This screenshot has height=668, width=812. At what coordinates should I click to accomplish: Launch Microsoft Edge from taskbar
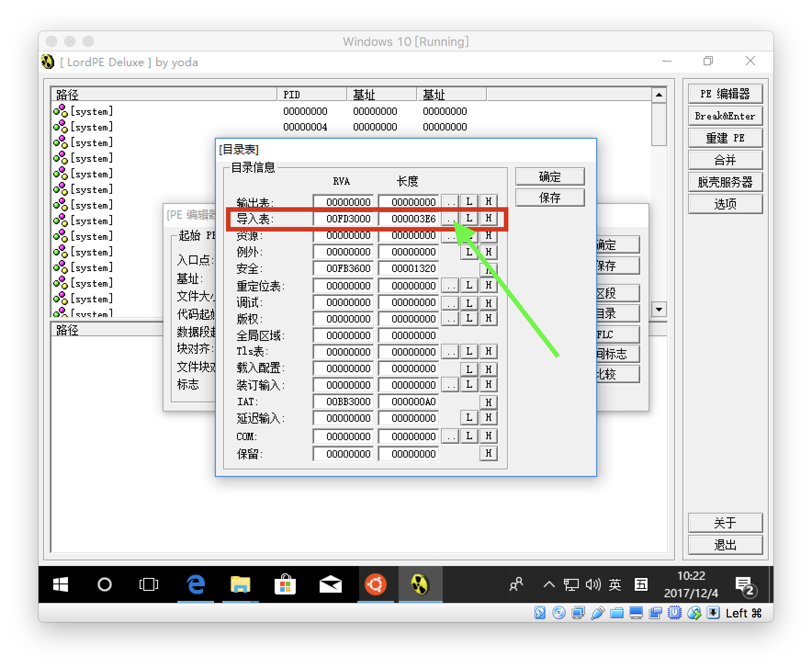(x=196, y=584)
